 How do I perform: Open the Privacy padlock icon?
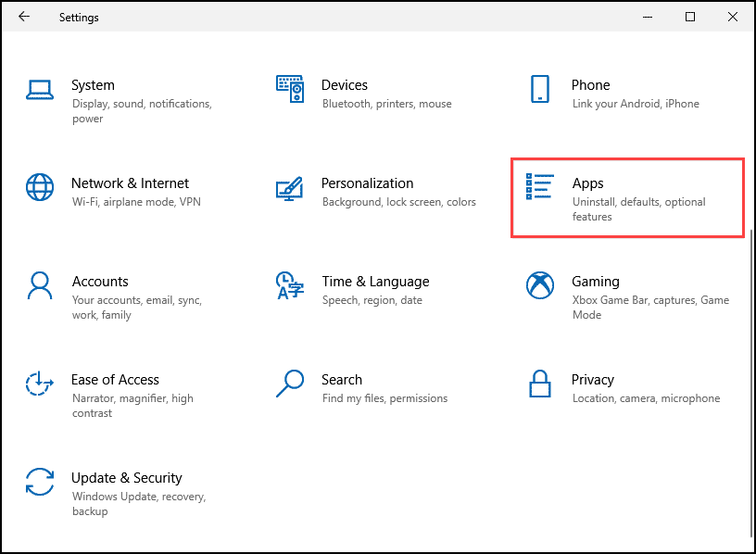pyautogui.click(x=540, y=384)
